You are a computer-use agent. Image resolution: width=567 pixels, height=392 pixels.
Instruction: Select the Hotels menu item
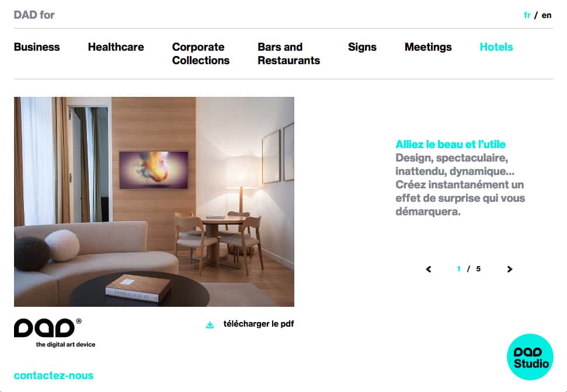pyautogui.click(x=496, y=47)
